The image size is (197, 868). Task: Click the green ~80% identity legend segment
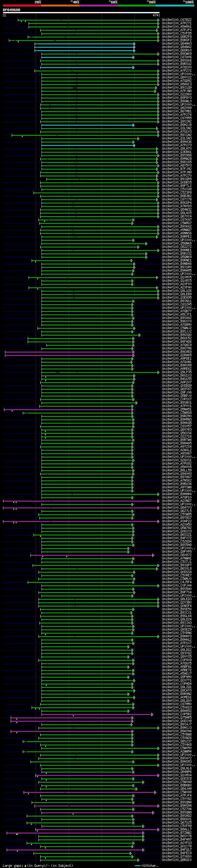[x=137, y=6]
